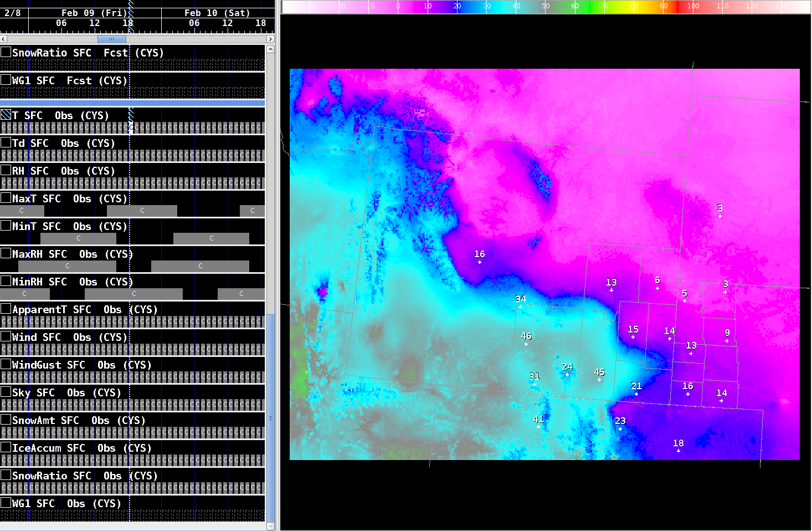Click the down arrow of the grid manager scrollbar
812x531 pixels.
click(270, 526)
